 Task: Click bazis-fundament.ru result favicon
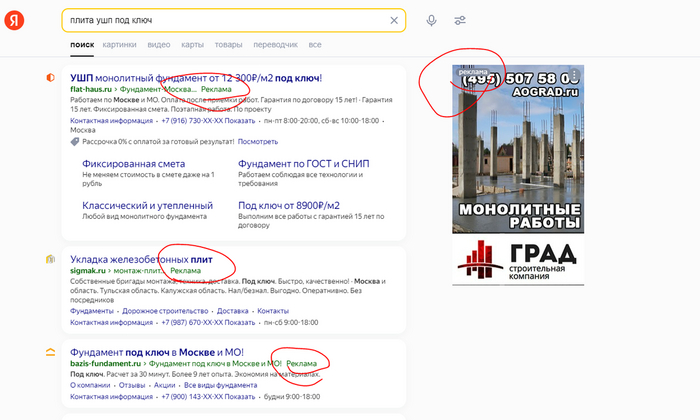(x=50, y=352)
